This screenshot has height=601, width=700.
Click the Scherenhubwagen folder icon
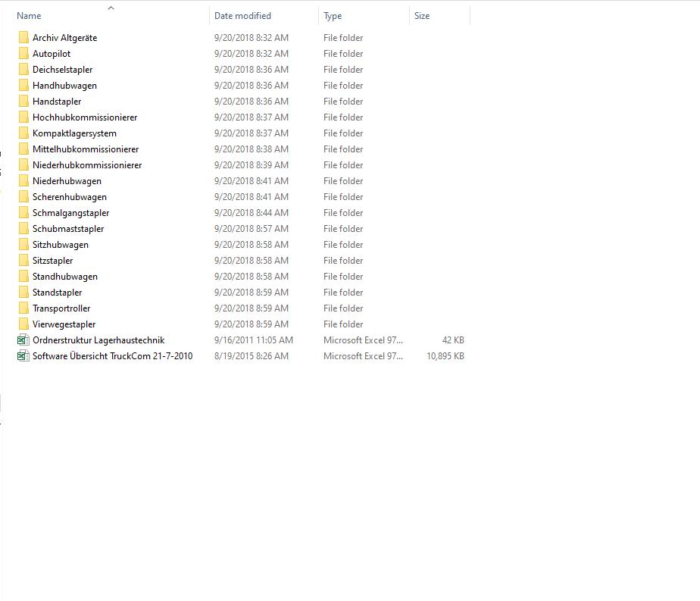(x=23, y=197)
